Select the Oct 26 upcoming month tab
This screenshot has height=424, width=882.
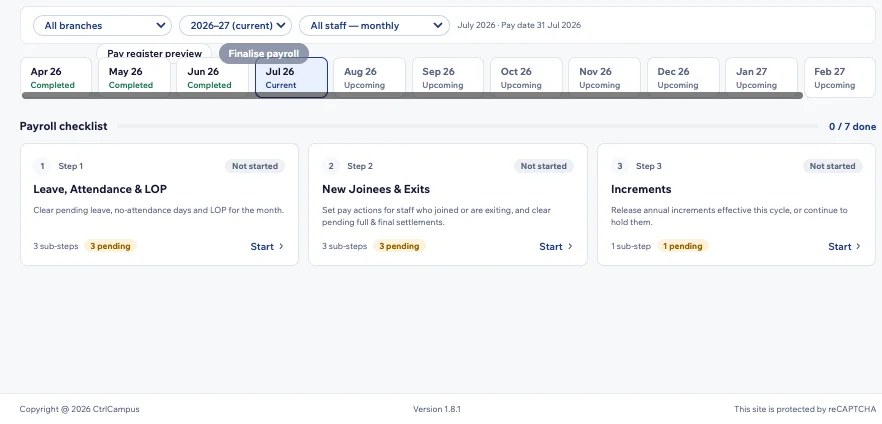tap(526, 78)
